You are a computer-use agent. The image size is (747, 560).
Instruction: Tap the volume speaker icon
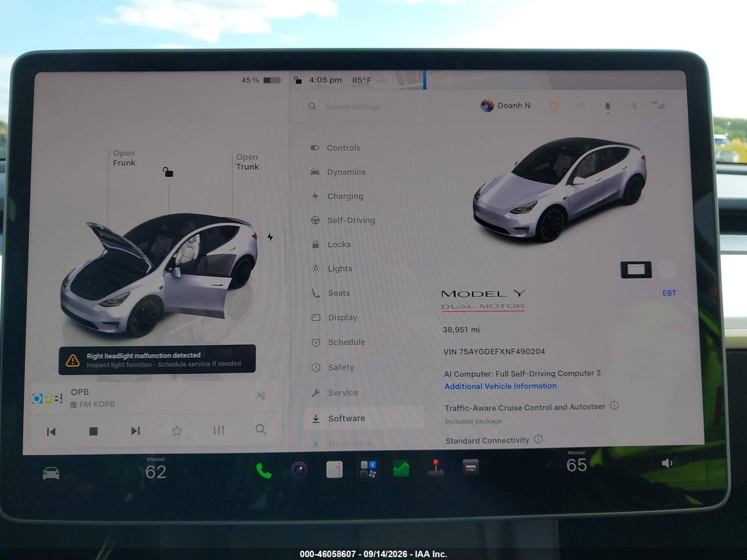point(668,463)
